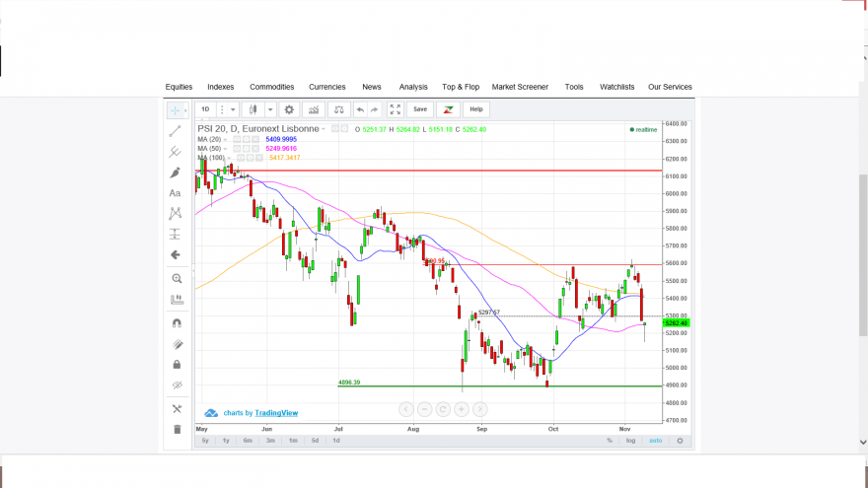Toggle visibility of MA (20) indicator

pos(237,139)
